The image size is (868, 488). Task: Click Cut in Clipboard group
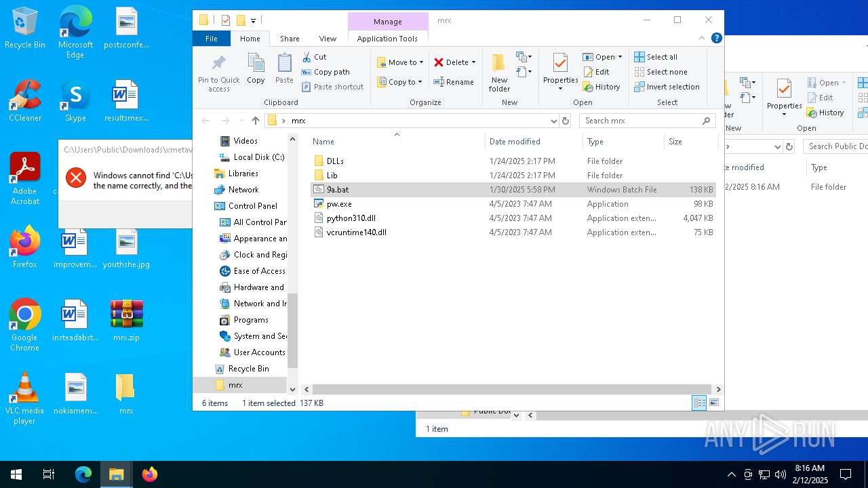[x=314, y=57]
